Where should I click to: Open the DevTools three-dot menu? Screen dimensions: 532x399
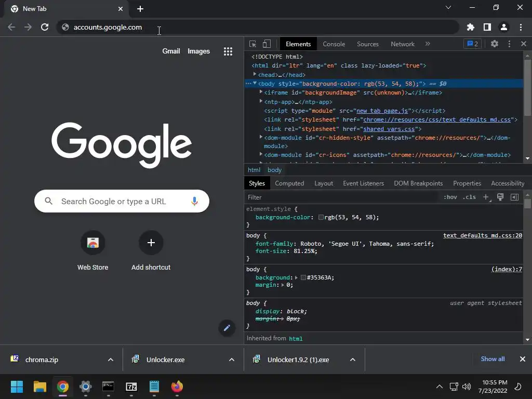(509, 44)
